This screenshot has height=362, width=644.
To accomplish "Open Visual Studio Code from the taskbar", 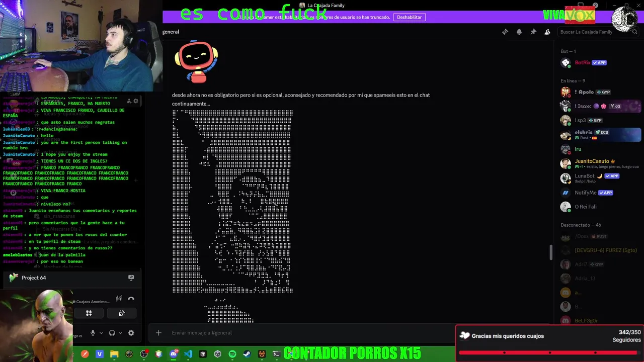I will [x=188, y=354].
